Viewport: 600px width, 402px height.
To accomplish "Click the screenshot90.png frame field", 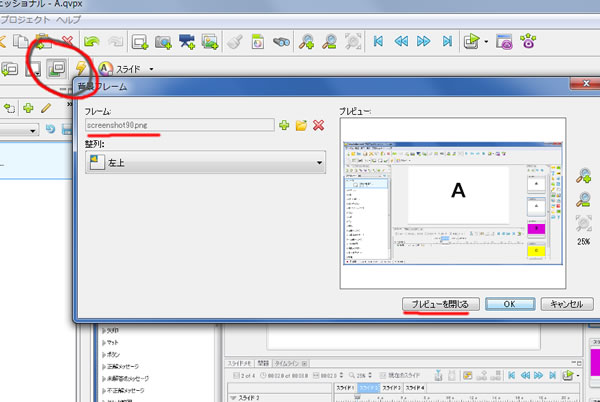I will 179,125.
